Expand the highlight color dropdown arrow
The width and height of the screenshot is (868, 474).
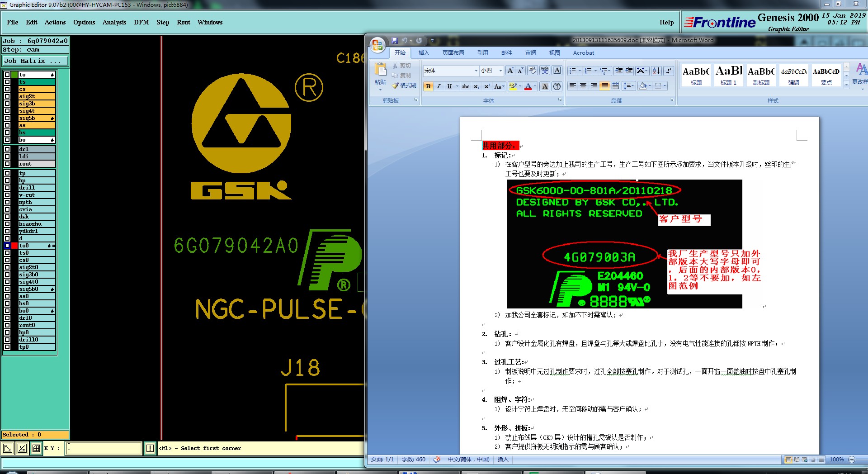pyautogui.click(x=520, y=86)
